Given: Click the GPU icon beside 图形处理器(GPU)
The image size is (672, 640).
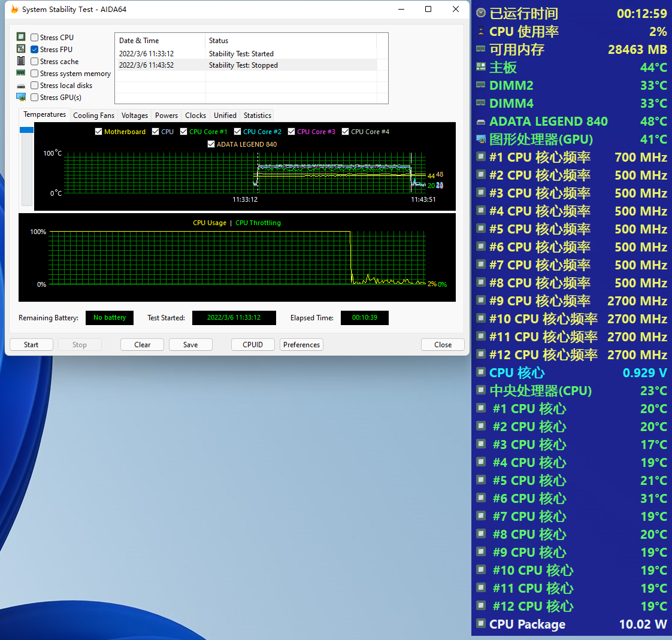Looking at the screenshot, I should [481, 139].
